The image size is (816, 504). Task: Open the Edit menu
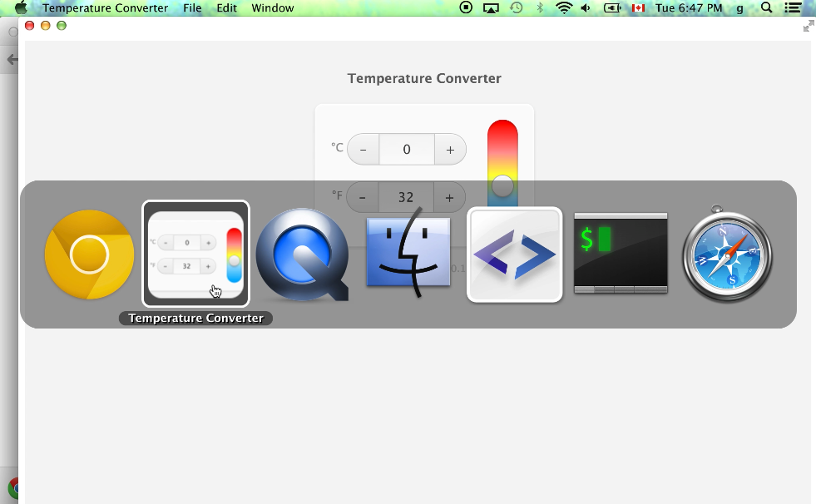tap(227, 7)
